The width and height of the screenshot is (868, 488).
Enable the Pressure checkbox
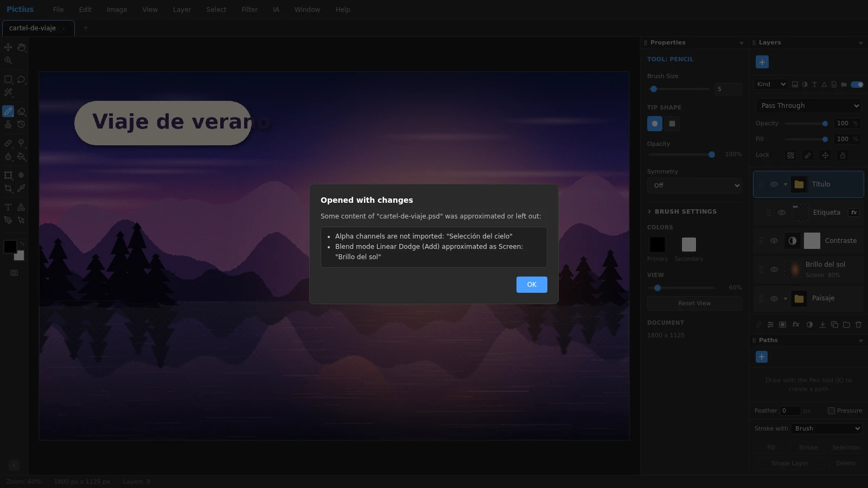[x=831, y=410]
